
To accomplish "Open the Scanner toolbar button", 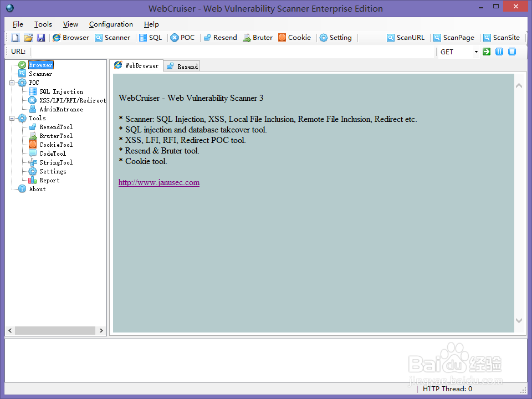I will coord(112,38).
